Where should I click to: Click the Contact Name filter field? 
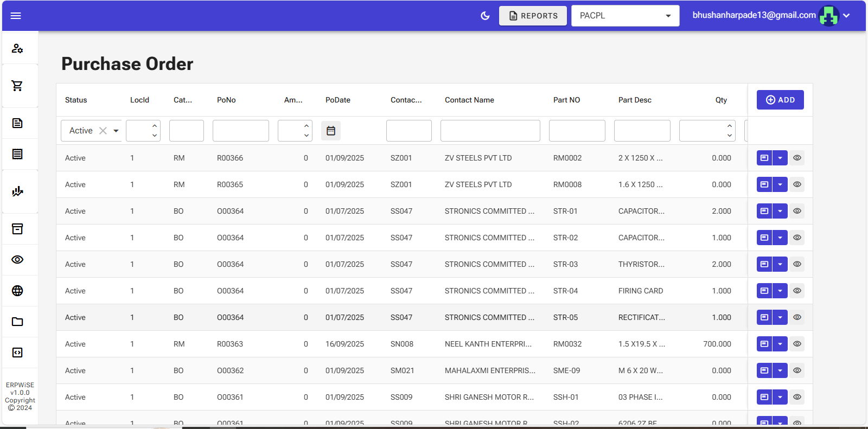(490, 131)
